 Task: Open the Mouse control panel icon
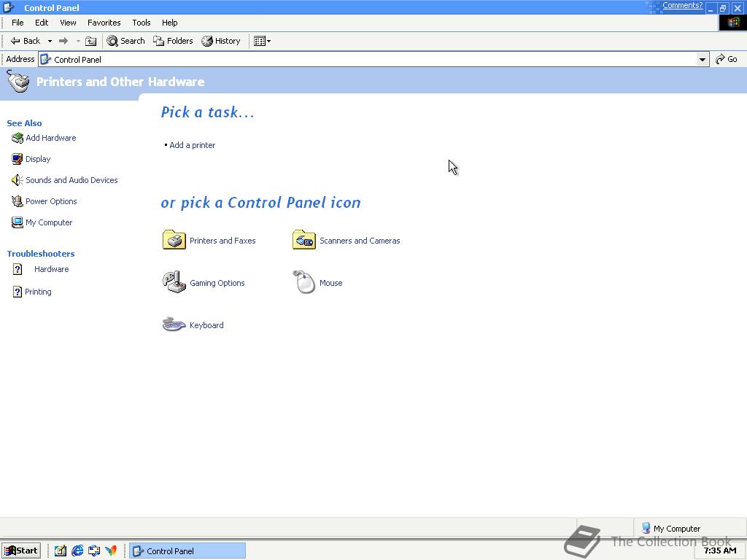coord(304,282)
